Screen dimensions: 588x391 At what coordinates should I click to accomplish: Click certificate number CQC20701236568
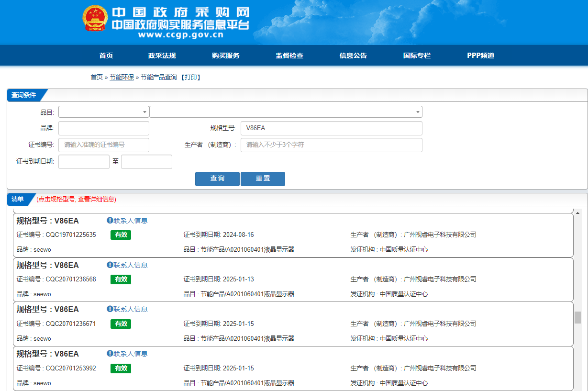point(71,279)
